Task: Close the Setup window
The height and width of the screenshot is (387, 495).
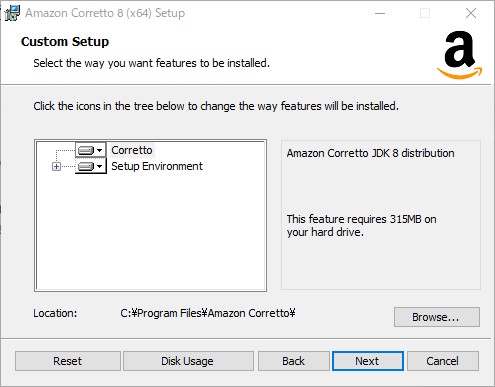Action: tap(471, 13)
